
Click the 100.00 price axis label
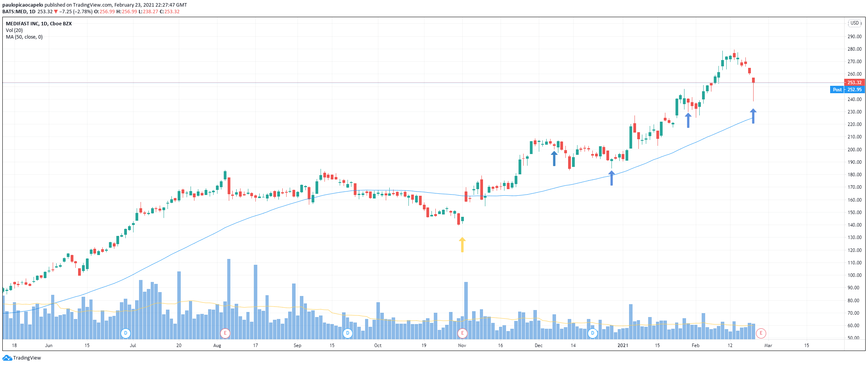tap(854, 275)
